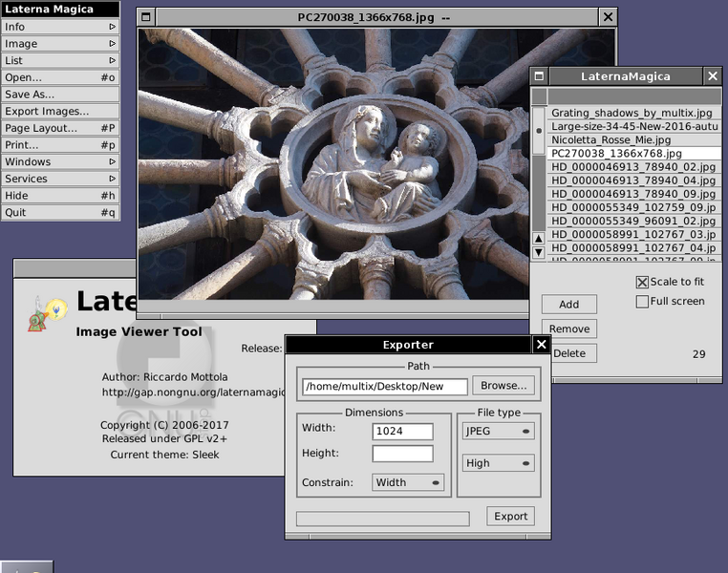Select HD_0000046913_78940_09.jpg

click(x=634, y=194)
